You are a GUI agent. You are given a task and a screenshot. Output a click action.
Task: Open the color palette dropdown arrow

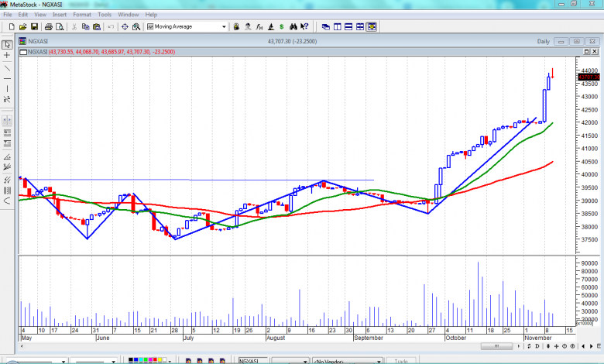[x=170, y=361]
